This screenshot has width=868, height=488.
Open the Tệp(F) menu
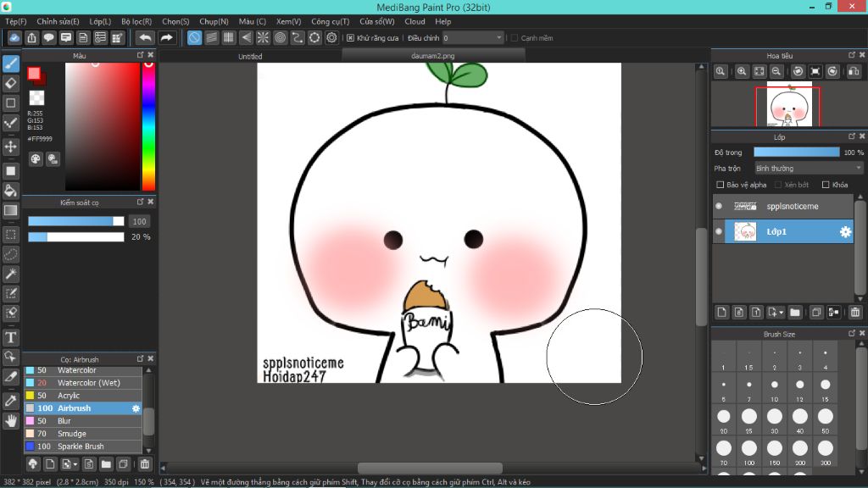(x=16, y=21)
